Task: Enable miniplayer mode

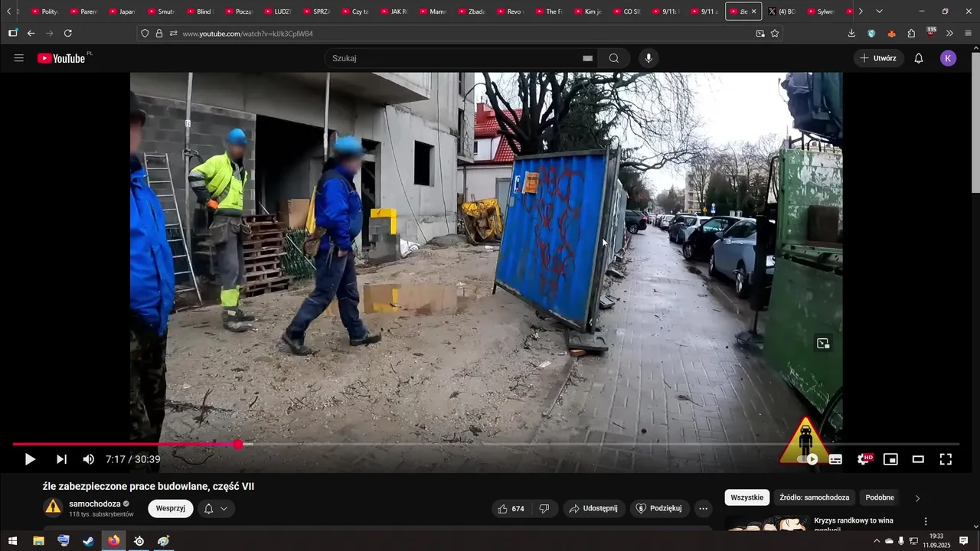Action: coord(890,459)
